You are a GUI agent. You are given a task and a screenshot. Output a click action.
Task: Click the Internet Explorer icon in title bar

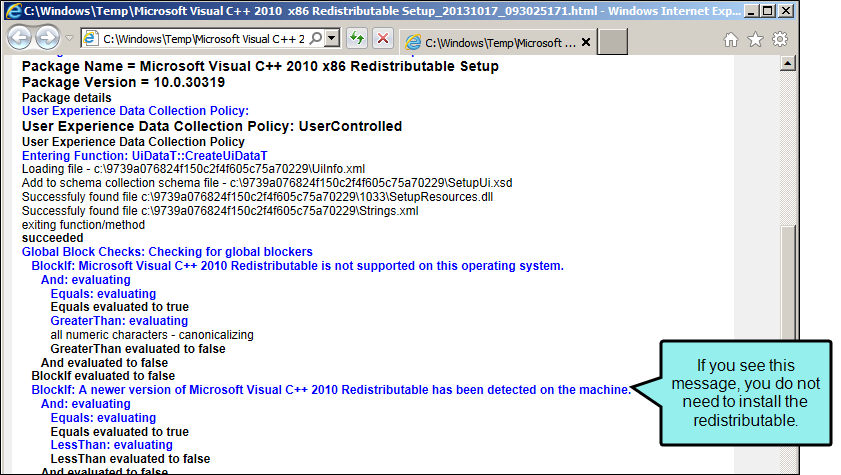tap(13, 11)
